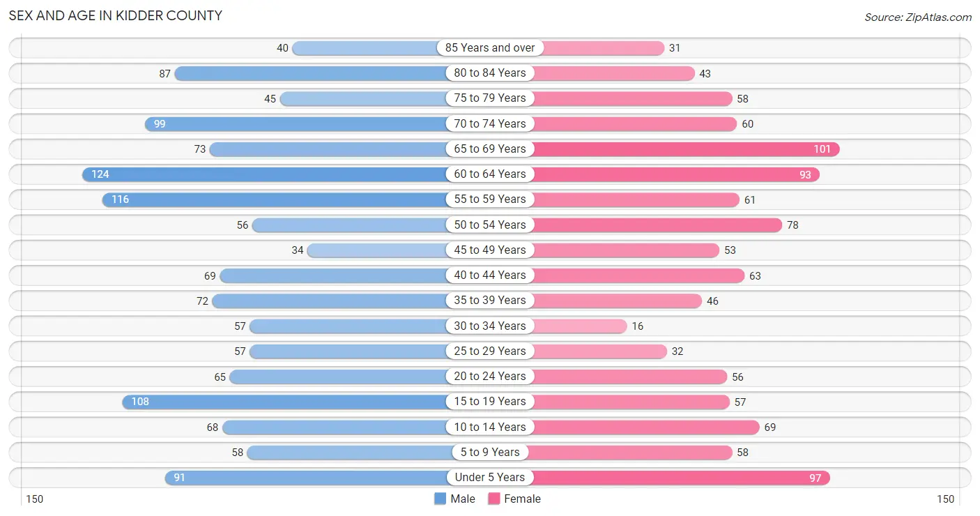Select the 10 to 14 Years female bar

pyautogui.click(x=646, y=427)
